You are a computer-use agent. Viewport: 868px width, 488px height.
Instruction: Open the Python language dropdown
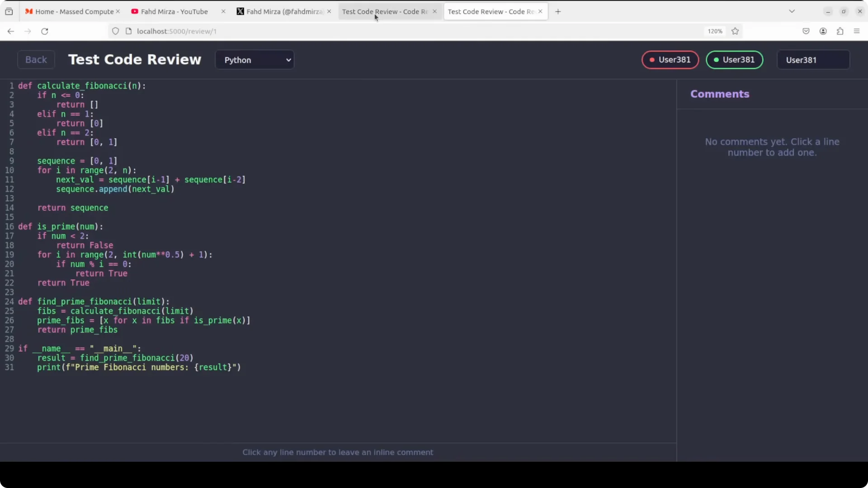click(255, 60)
